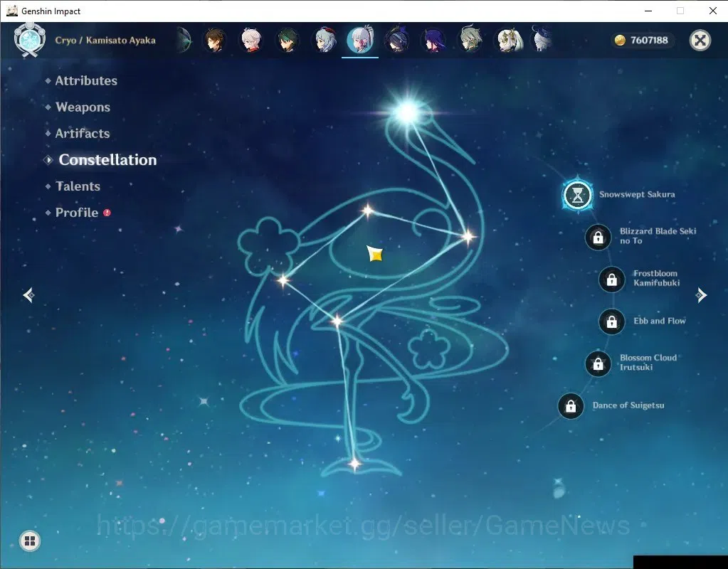The width and height of the screenshot is (728, 569).
Task: Click the Ebb and Flow label
Action: click(659, 321)
